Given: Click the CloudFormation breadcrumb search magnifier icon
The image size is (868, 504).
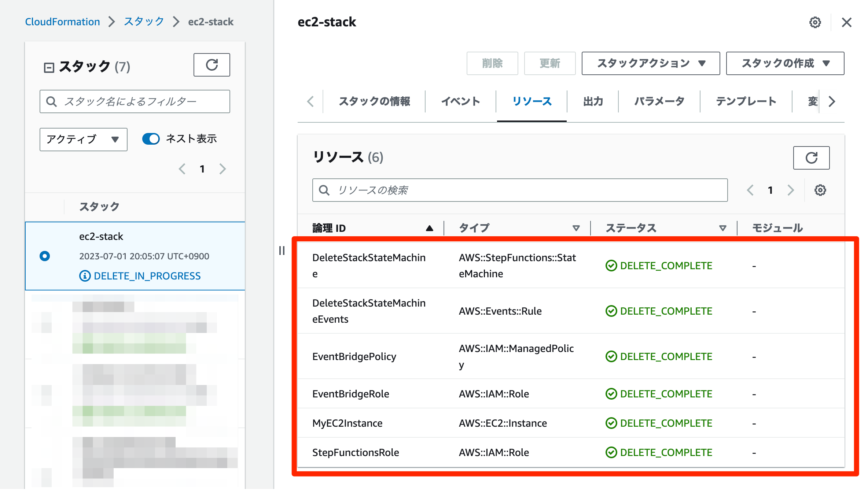Looking at the screenshot, I should coord(51,101).
